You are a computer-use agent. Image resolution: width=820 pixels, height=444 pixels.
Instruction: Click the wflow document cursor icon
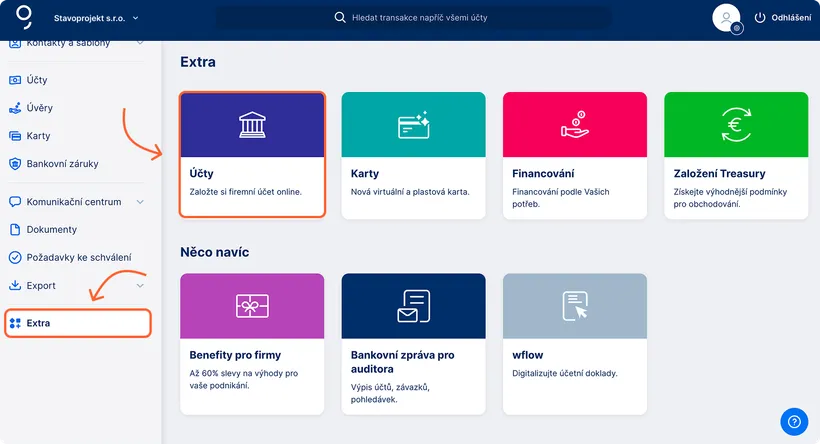point(575,305)
